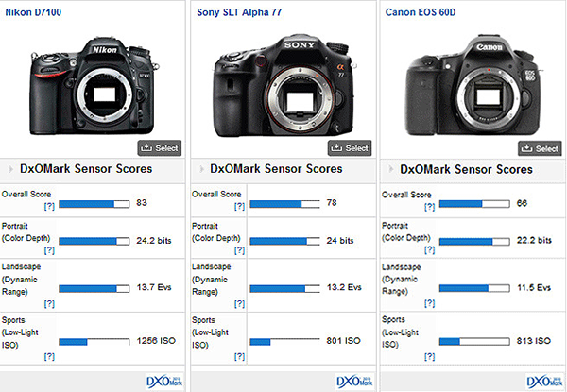The image size is (567, 392).
Task: Select the Canon EOS 60D camera
Action: pyautogui.click(x=540, y=148)
